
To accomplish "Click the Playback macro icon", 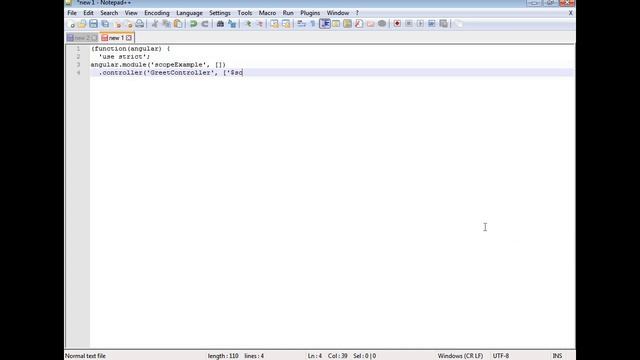I will coord(420,24).
